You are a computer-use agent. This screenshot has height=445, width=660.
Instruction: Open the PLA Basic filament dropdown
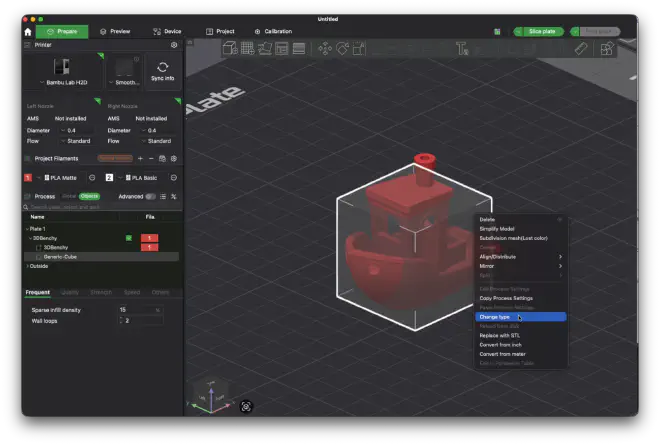coord(141,178)
